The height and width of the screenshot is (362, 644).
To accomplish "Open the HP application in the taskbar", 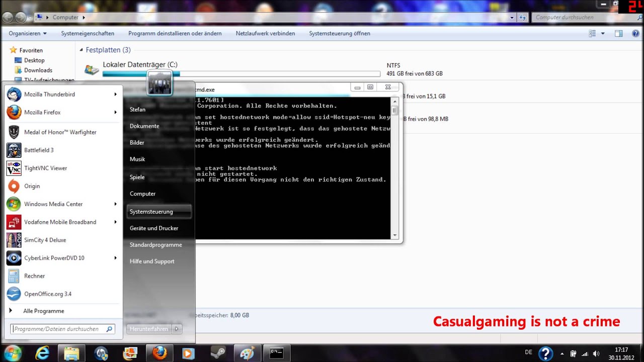I will click(x=101, y=353).
